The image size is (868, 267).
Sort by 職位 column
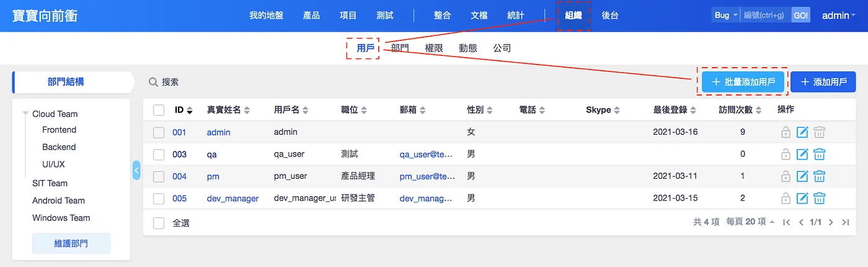353,110
